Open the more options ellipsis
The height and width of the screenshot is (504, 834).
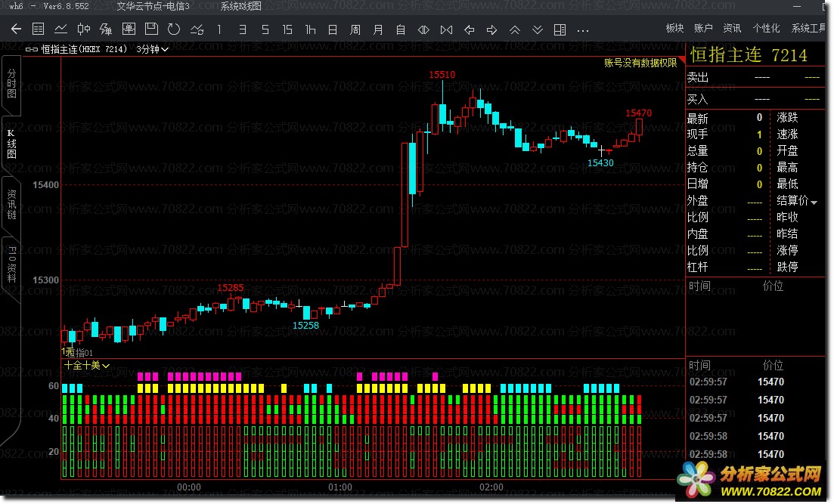point(583,30)
